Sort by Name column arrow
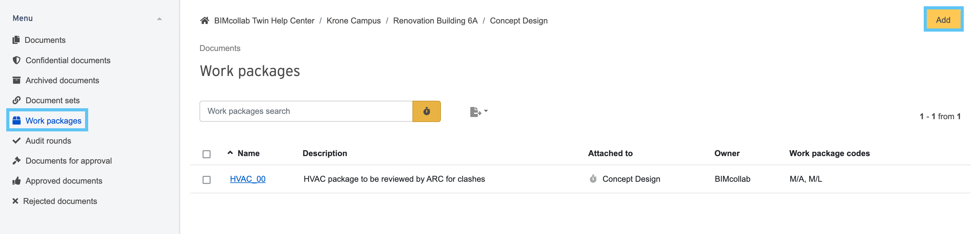Image resolution: width=980 pixels, height=234 pixels. point(230,153)
